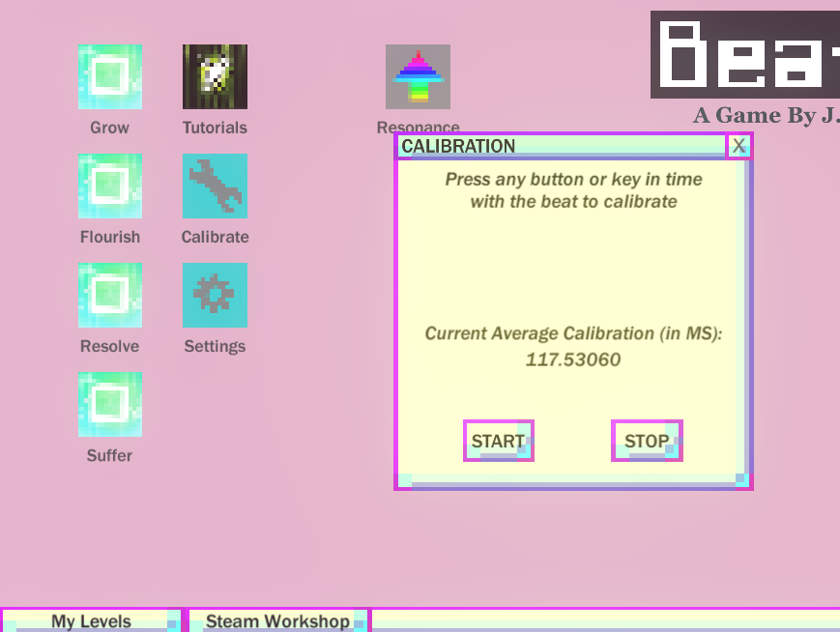Screen dimensions: 840x632
Task: Launch the Calibrate wrench icon
Action: coord(215,186)
